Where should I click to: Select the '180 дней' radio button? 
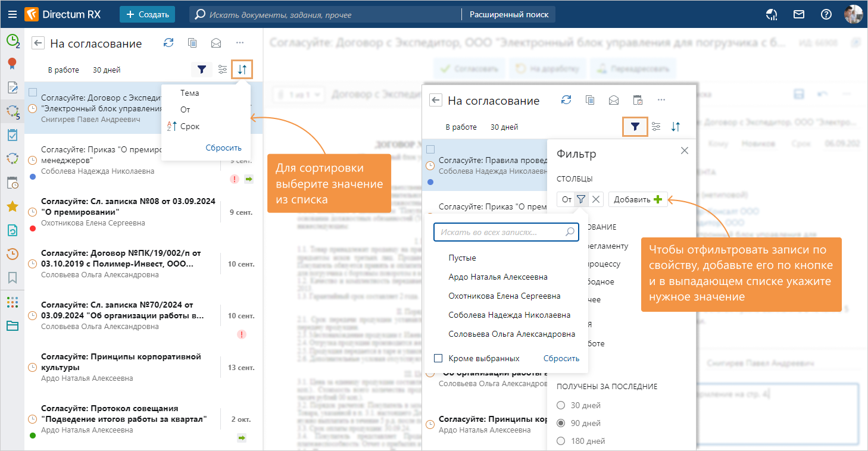point(560,441)
